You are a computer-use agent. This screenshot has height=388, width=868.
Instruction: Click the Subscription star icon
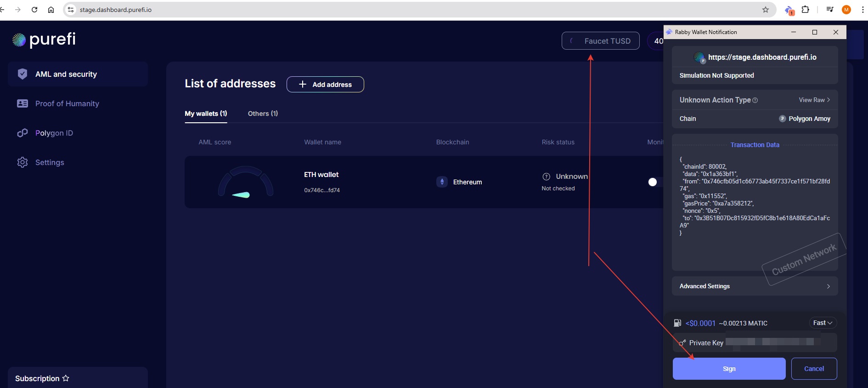(66, 378)
